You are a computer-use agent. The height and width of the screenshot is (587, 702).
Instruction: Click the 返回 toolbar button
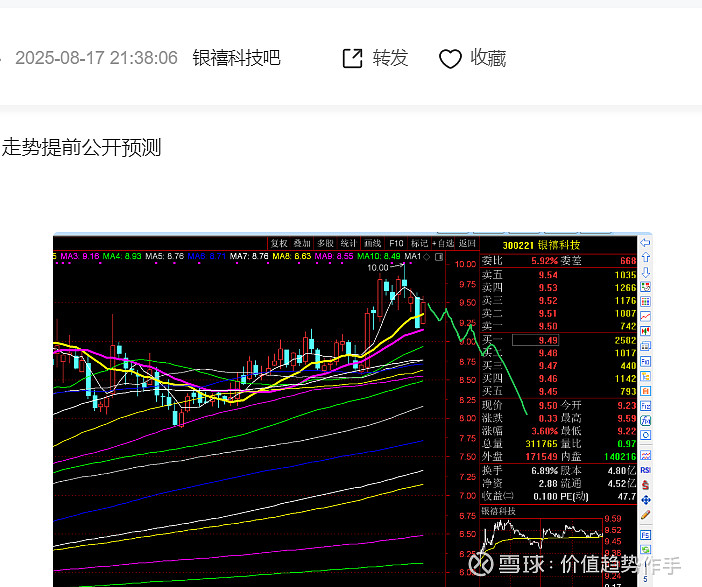pos(467,244)
